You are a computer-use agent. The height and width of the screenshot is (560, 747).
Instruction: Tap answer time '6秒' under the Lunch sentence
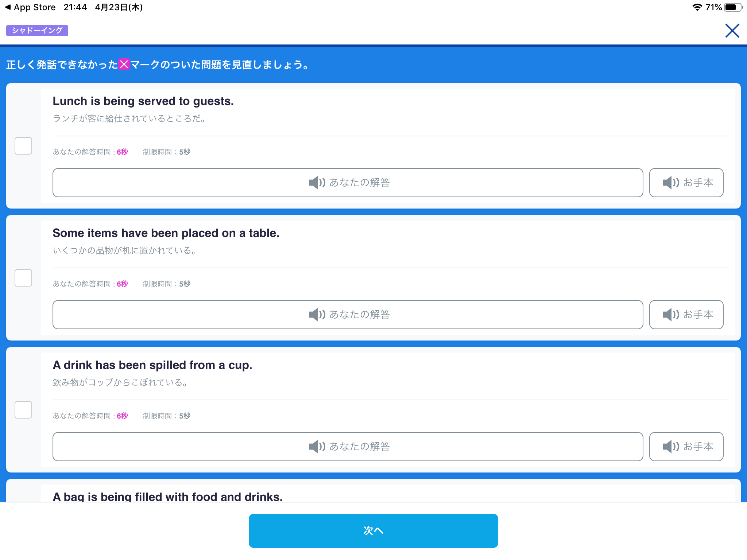(x=122, y=152)
